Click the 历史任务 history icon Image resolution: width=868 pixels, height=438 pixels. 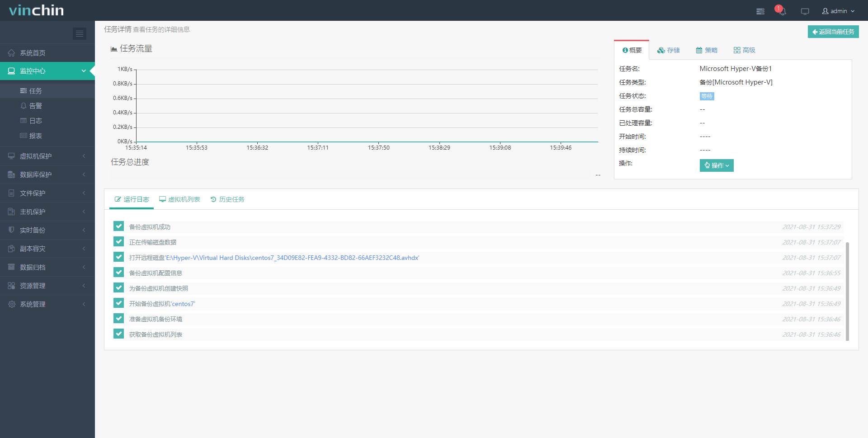coord(213,199)
